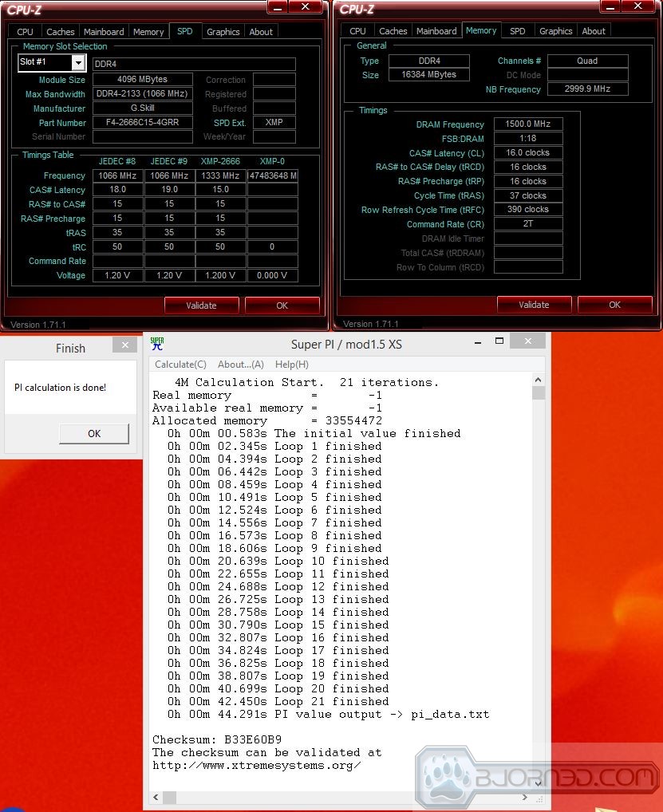
Task: Click the Super PI vertical scrollbar up arrow
Action: 539,380
